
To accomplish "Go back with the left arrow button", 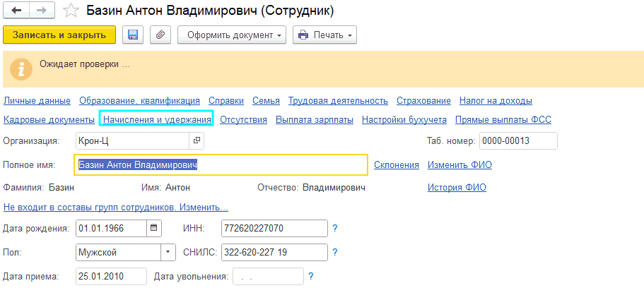I will (17, 11).
